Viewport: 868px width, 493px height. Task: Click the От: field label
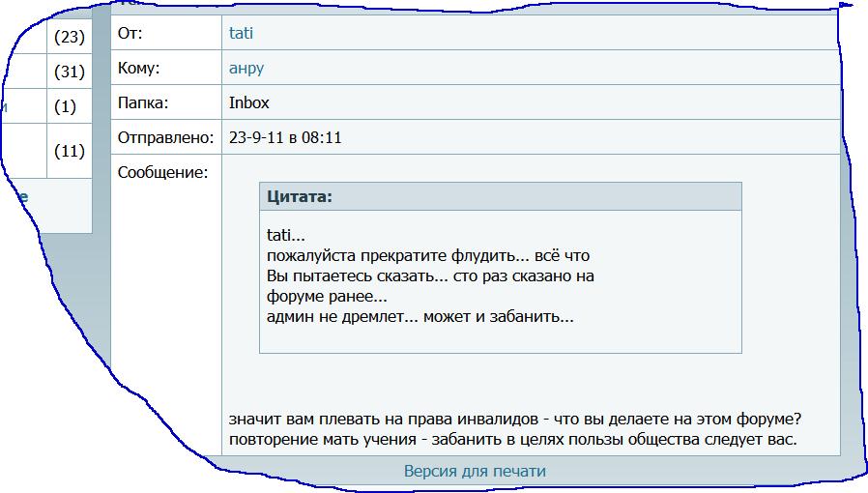(130, 34)
